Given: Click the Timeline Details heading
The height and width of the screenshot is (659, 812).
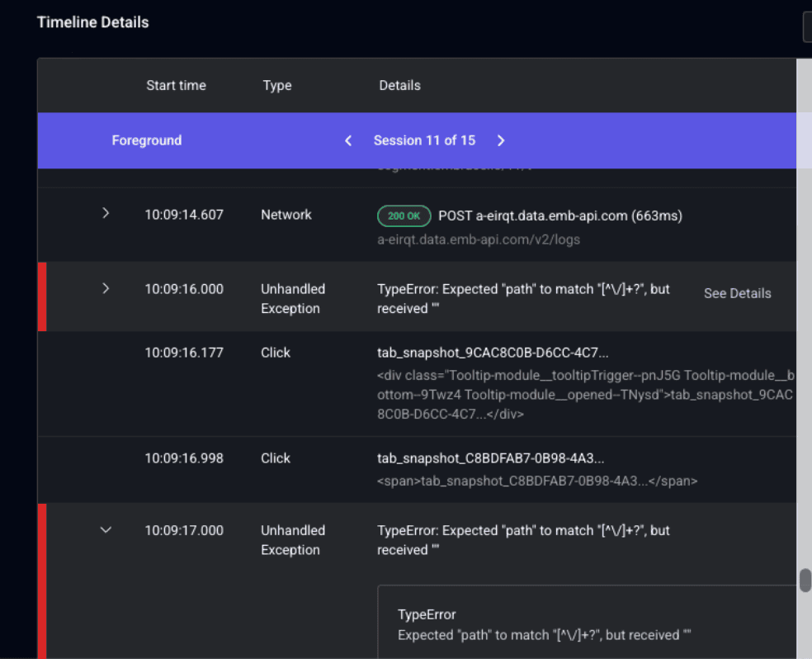Looking at the screenshot, I should pos(92,22).
